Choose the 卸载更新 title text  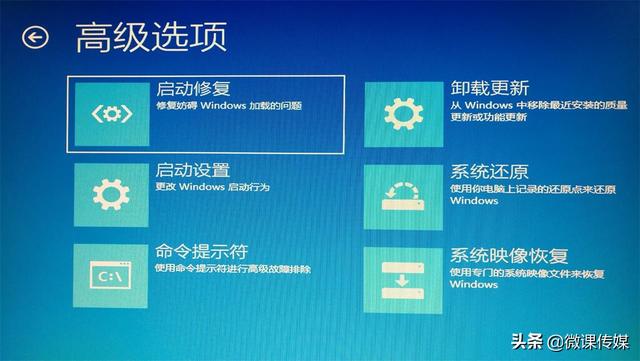point(490,88)
